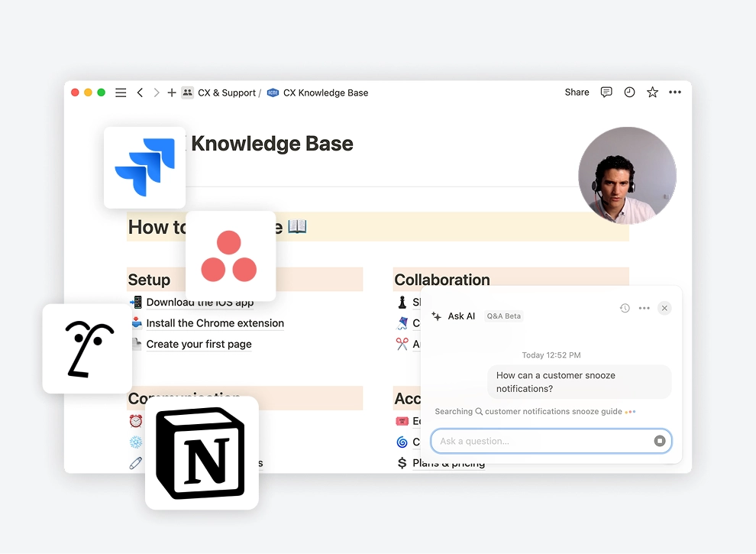Viewport: 756px width, 554px height.
Task: Click the Searching customer notifications snooze guide status
Action: (x=535, y=412)
